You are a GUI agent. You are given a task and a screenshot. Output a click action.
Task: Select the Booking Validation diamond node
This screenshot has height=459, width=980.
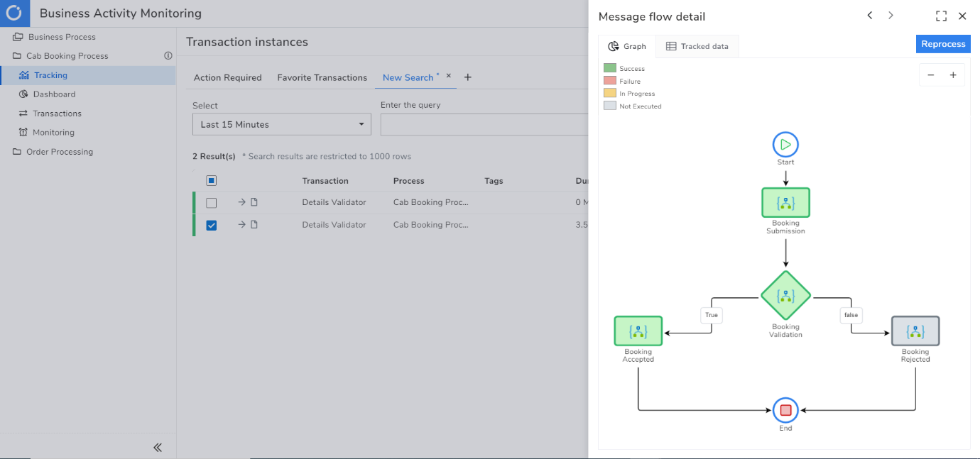tap(785, 296)
